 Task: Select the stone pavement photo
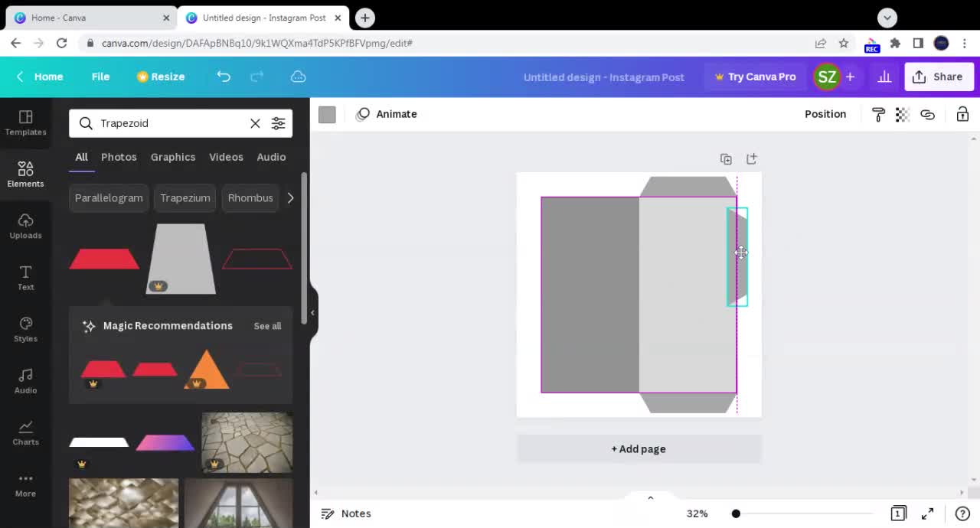(247, 442)
